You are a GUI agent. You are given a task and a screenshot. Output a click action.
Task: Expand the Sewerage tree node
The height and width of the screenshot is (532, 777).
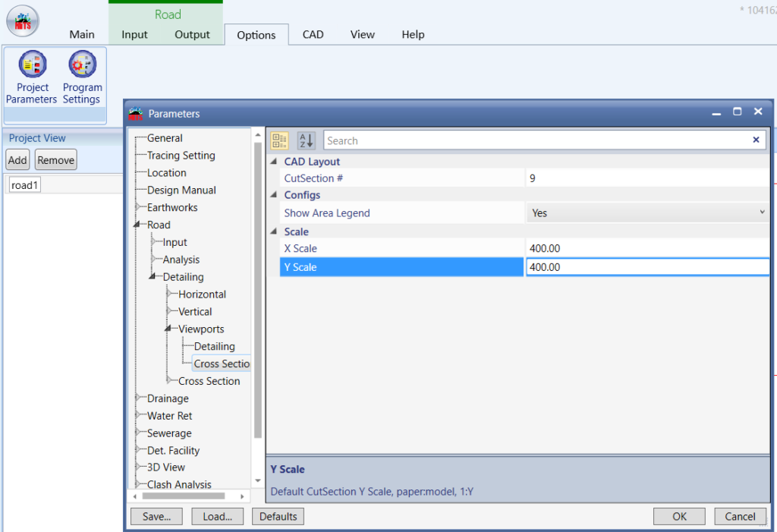tap(138, 433)
